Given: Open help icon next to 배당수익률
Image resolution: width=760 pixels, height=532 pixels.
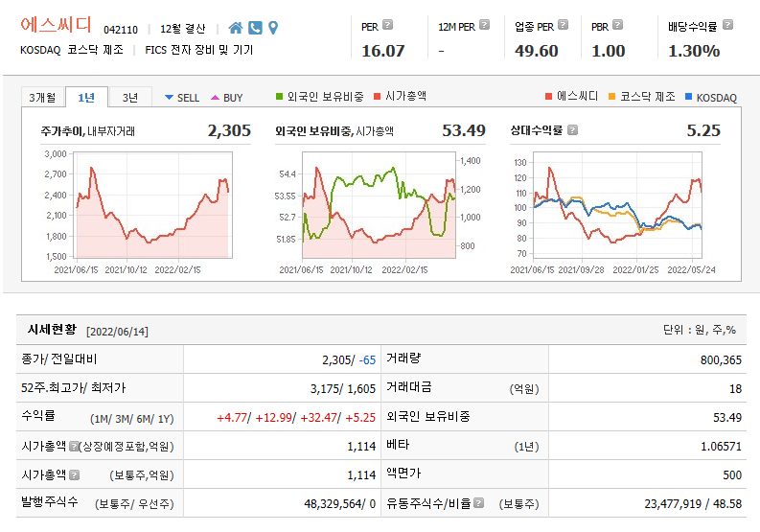Looking at the screenshot, I should click(x=727, y=25).
